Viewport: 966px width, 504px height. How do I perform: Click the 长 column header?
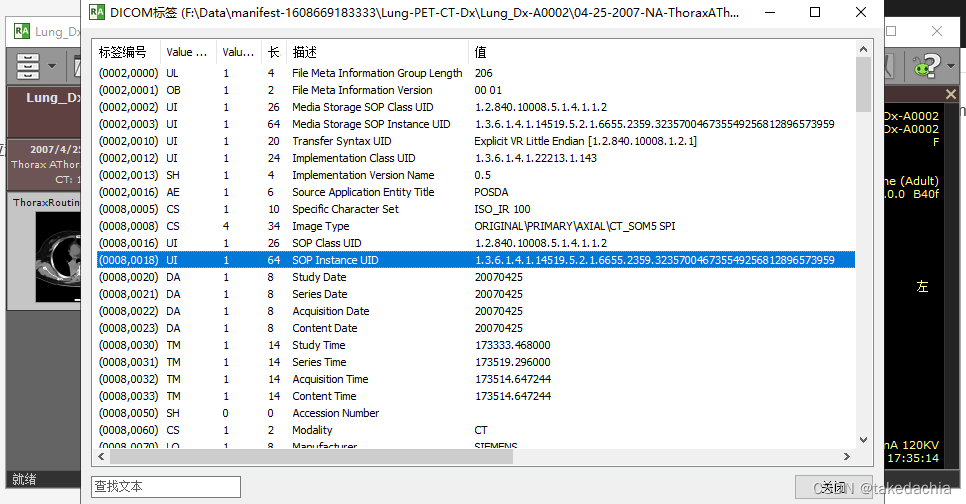pyautogui.click(x=274, y=52)
